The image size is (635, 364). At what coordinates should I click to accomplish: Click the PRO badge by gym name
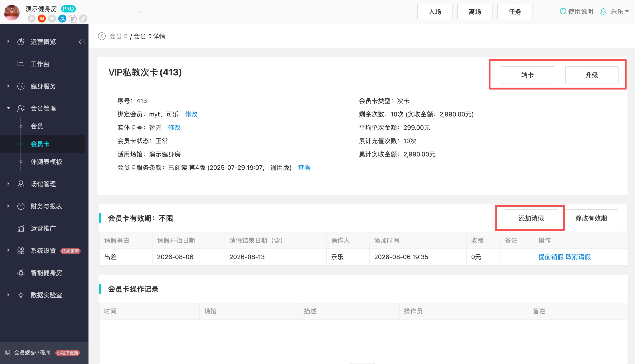68,9
